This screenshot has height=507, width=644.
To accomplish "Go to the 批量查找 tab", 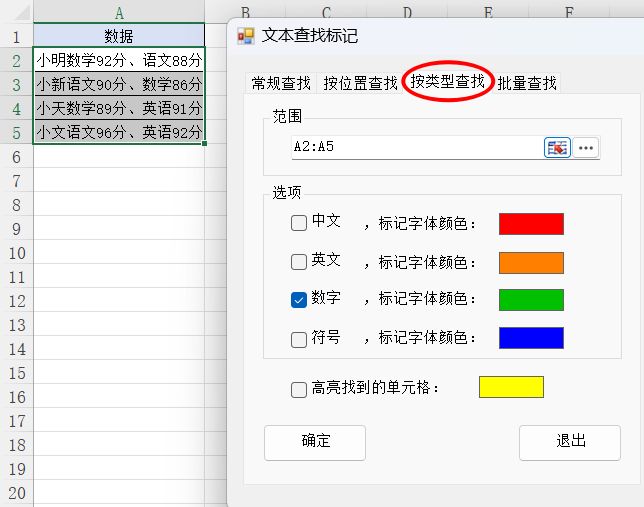I will point(527,83).
